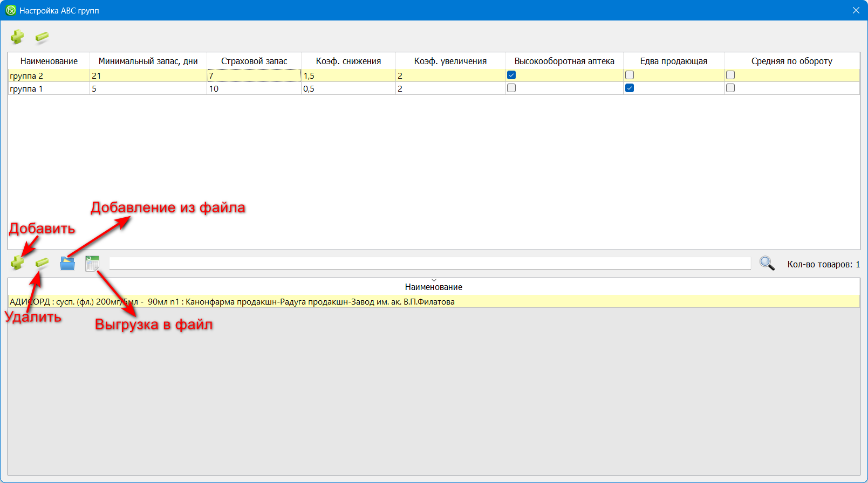Click the Минимальный запас, дни column header

point(148,61)
